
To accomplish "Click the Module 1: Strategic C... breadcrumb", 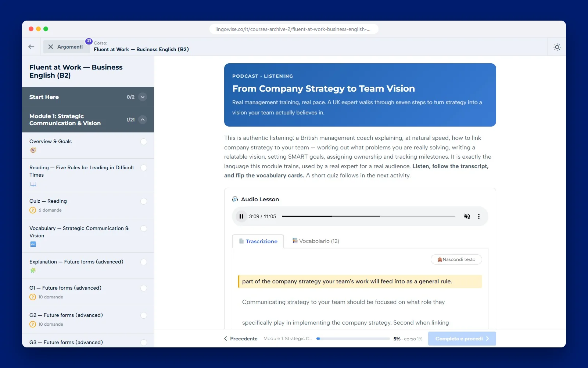I will pos(287,339).
